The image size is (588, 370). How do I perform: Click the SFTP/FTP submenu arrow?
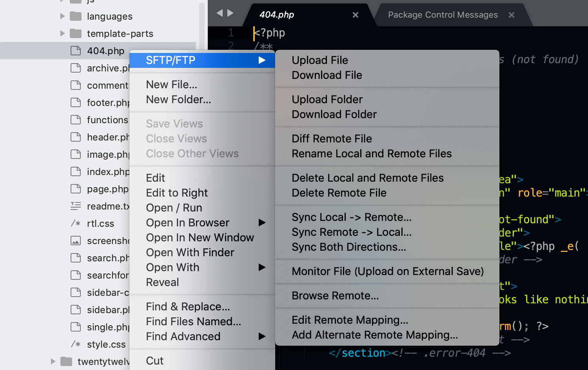coord(262,60)
